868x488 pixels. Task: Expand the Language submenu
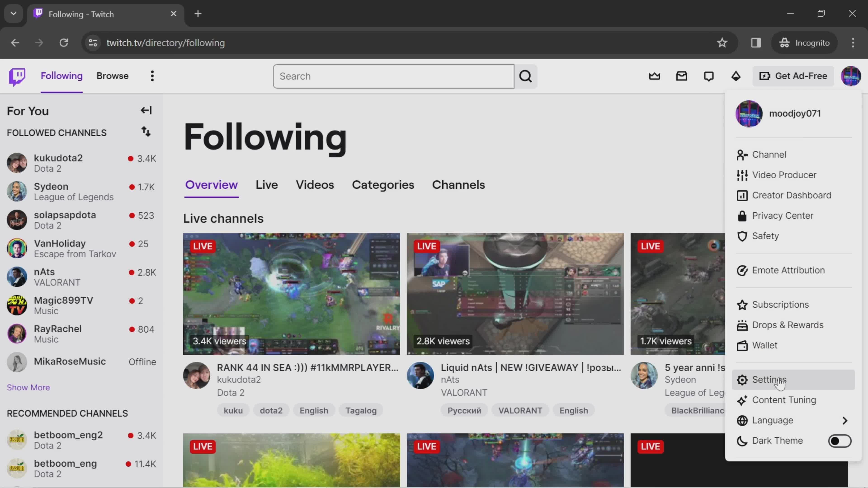794,421
